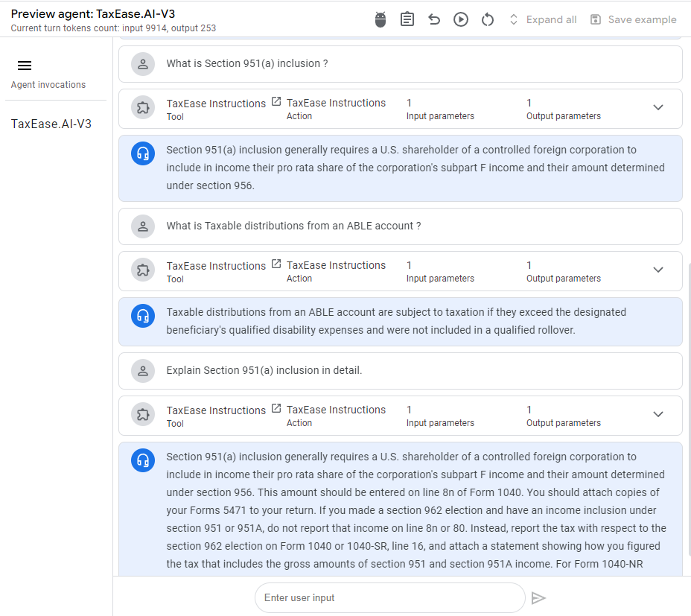Screen dimensions: 691x616
Task: Click user avatar beside 'Explain Section 951(a)' message
Action: 143,371
